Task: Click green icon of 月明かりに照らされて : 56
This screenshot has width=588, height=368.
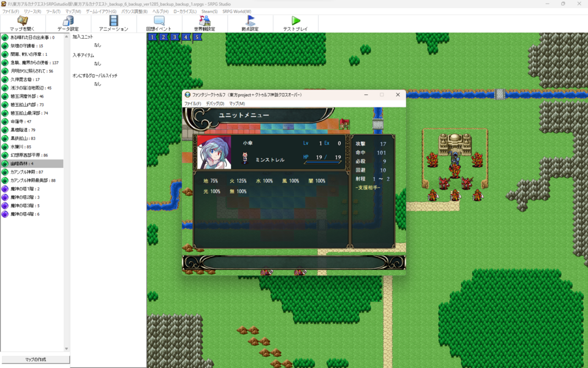Action: (5, 71)
